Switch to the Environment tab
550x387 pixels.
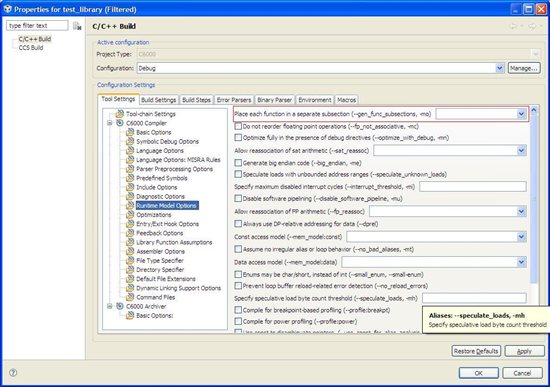pyautogui.click(x=315, y=100)
